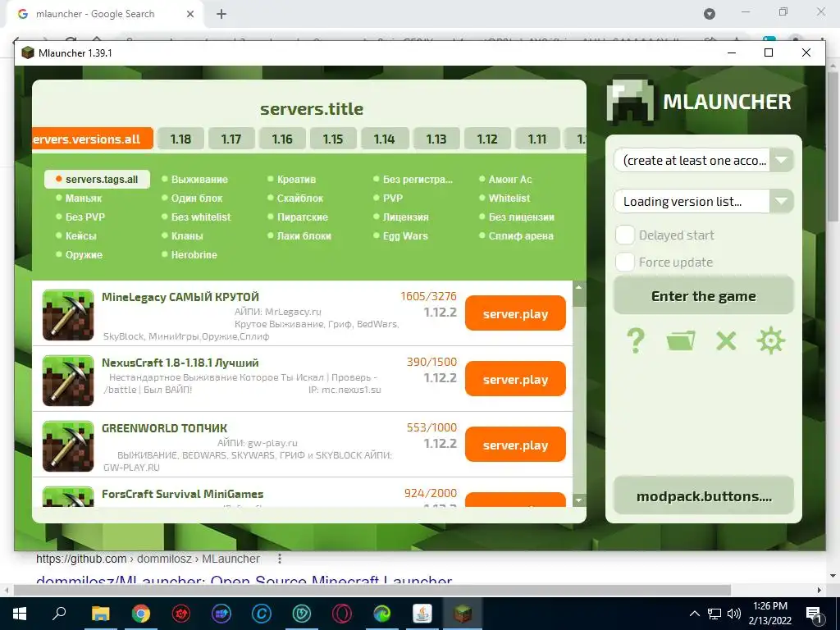
Task: Open the game folder icon
Action: [681, 340]
